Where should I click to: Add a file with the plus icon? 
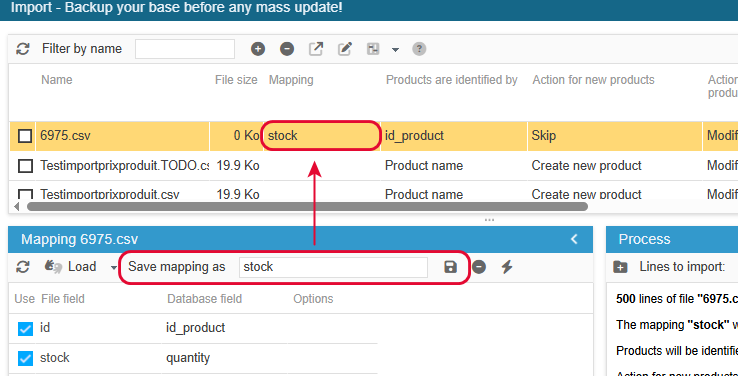coord(257,49)
